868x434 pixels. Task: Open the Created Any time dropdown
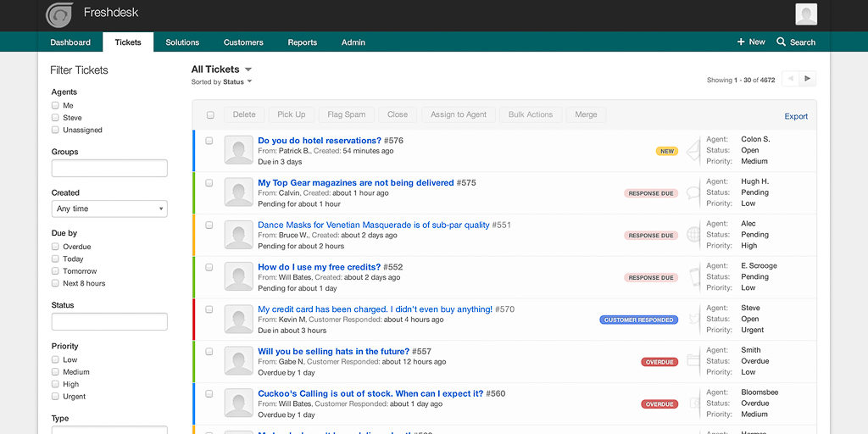[x=109, y=209]
